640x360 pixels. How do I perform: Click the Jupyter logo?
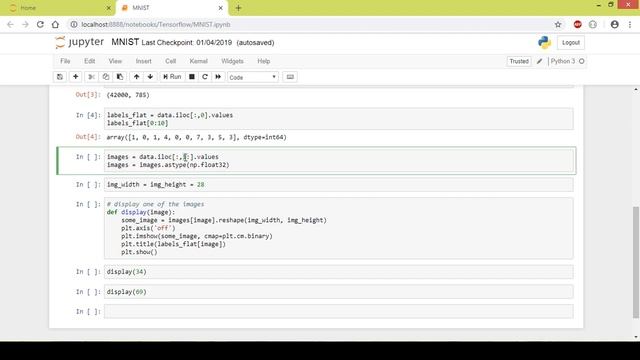pos(80,42)
